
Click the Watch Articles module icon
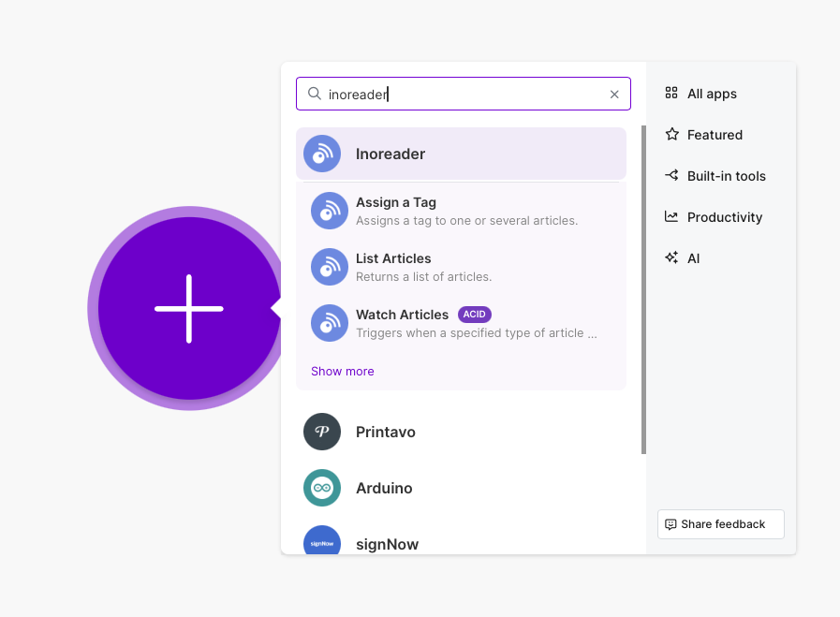(x=329, y=323)
